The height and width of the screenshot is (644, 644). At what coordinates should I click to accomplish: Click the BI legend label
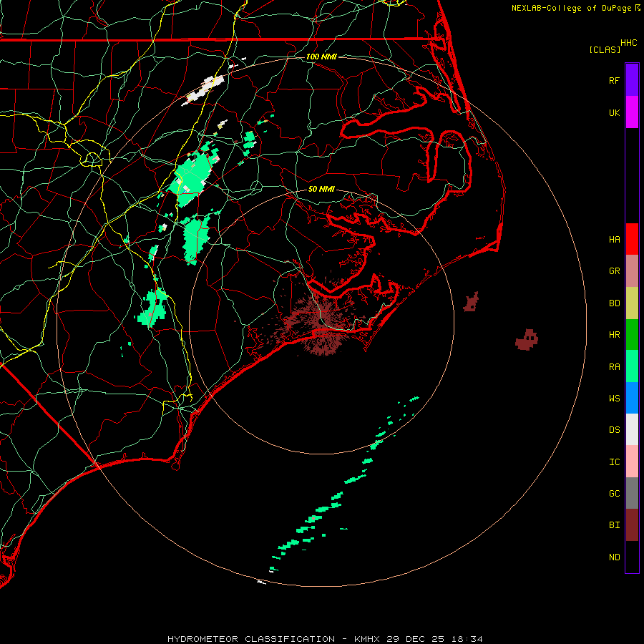615,525
